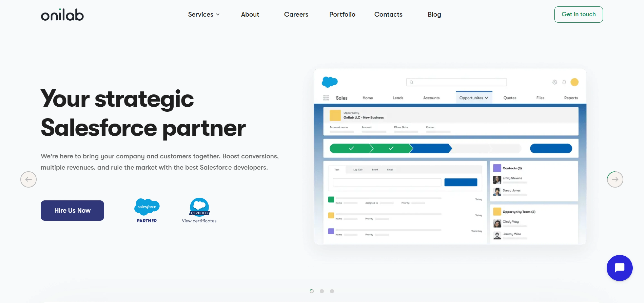The image size is (644, 303).
Task: Click the Quotes tab in mockup
Action: coord(509,98)
